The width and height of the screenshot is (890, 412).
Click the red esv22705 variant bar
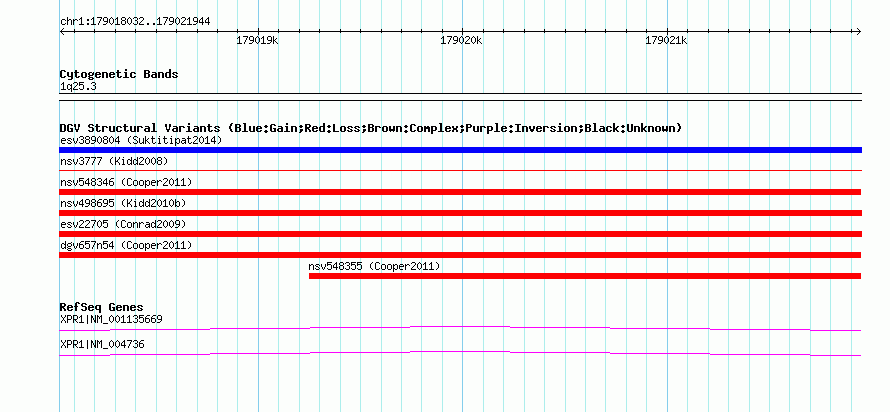pos(460,234)
